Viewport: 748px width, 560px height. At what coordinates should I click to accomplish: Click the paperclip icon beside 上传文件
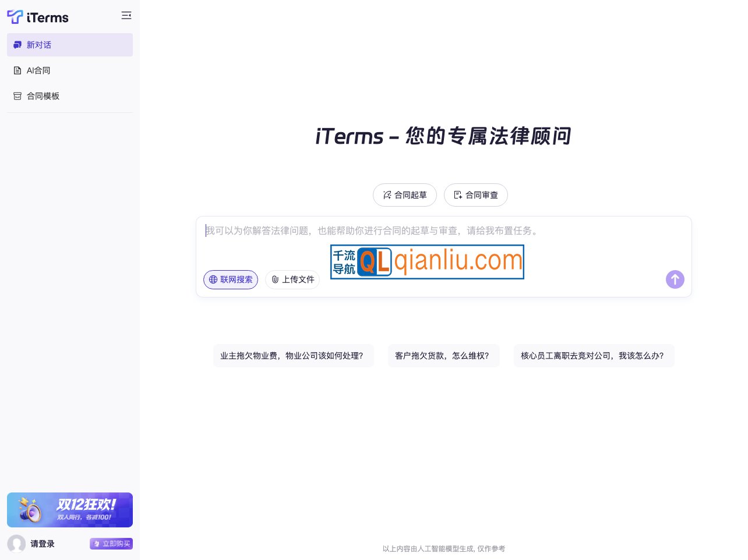(275, 279)
